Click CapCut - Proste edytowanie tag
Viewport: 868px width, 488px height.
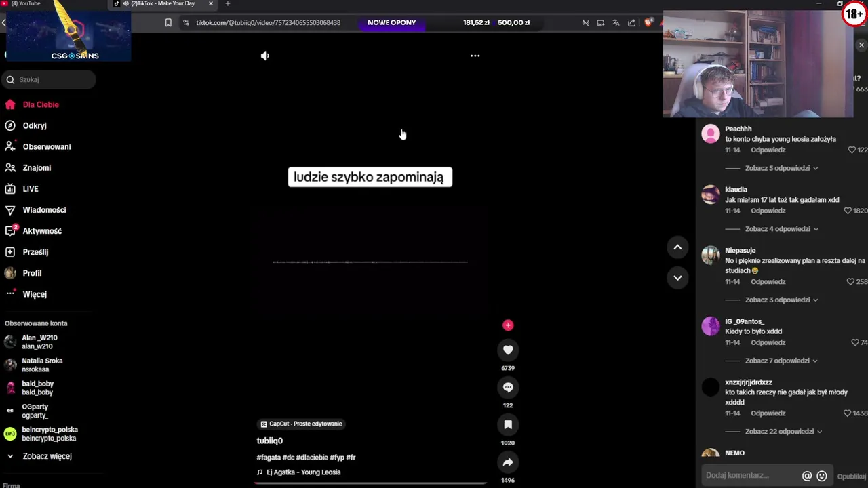coord(302,424)
